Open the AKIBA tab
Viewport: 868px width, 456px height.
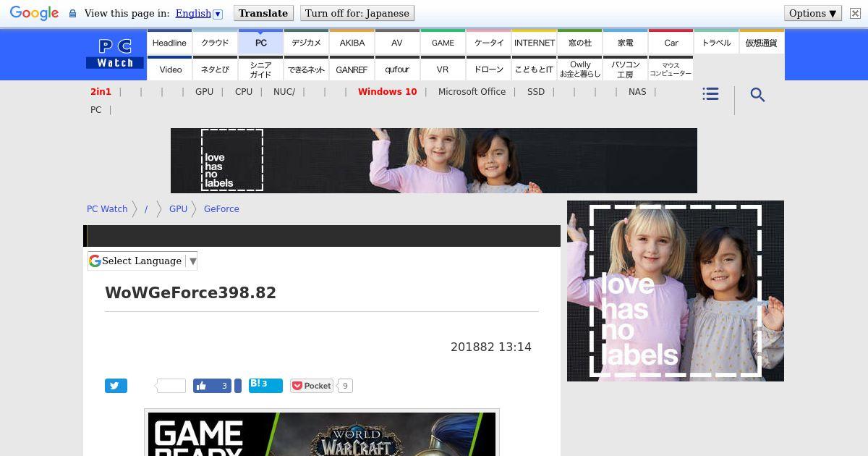(x=352, y=43)
